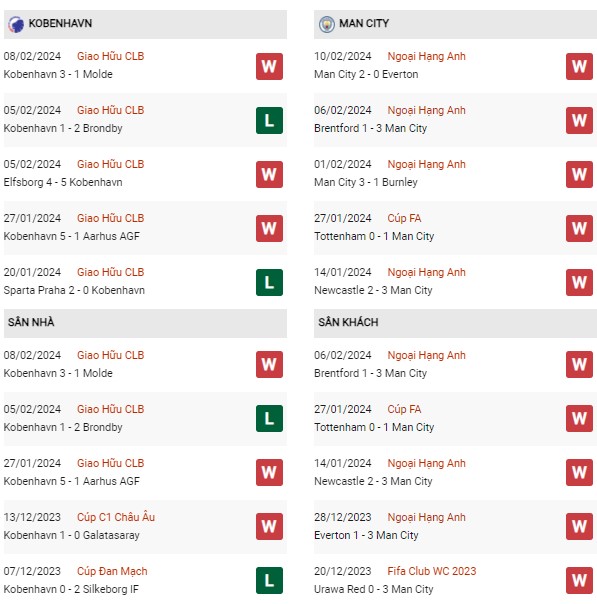
Task: Click the L badge for Kobenhavn 1-2 Brondby, top section
Action: (269, 120)
